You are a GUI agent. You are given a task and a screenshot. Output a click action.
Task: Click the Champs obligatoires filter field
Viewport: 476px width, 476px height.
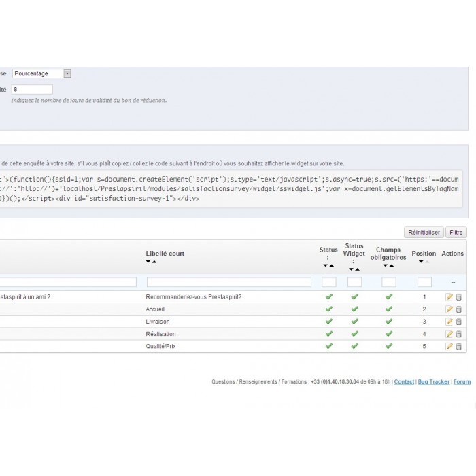coord(389,282)
